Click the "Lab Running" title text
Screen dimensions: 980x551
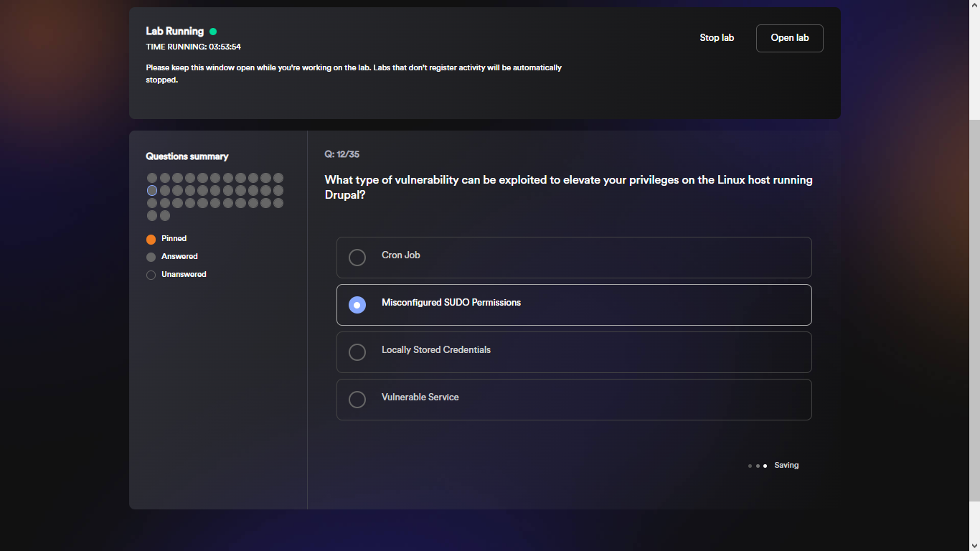point(175,32)
